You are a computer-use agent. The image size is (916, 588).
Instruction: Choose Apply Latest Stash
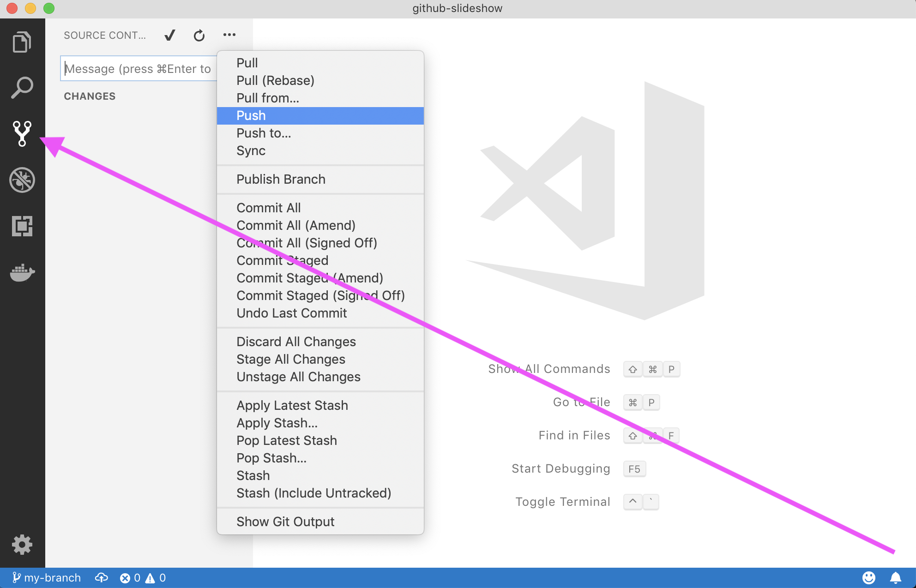[320, 405]
